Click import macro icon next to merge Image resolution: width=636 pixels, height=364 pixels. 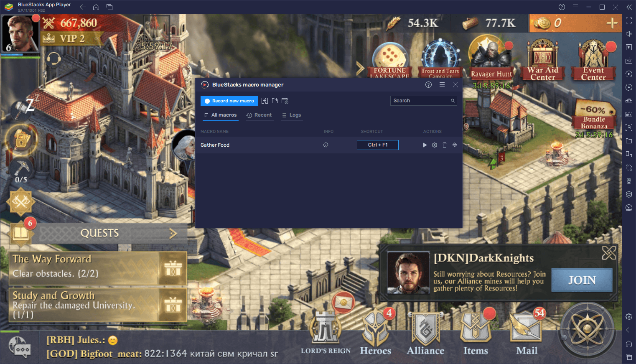(x=275, y=101)
